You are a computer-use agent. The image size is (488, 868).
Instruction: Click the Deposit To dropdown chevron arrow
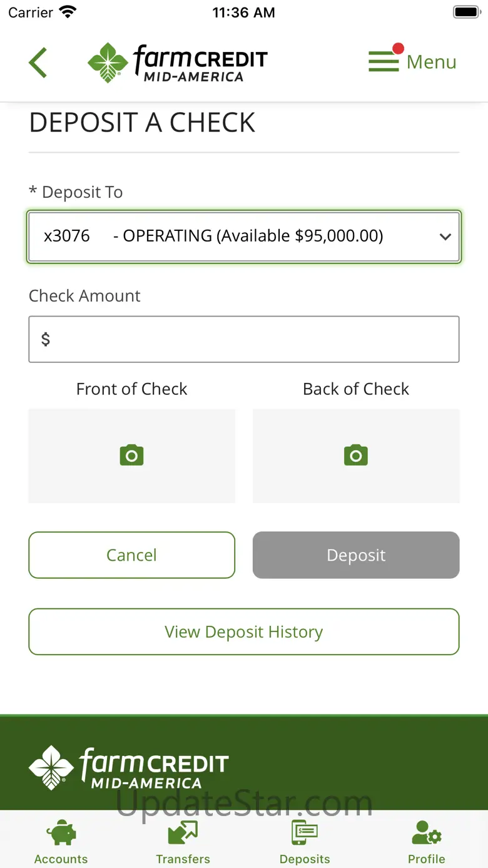coord(445,237)
